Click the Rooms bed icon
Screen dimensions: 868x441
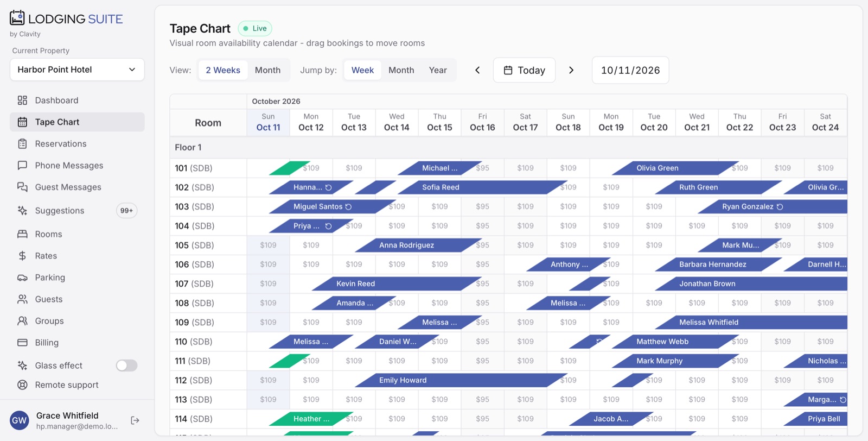pos(22,234)
